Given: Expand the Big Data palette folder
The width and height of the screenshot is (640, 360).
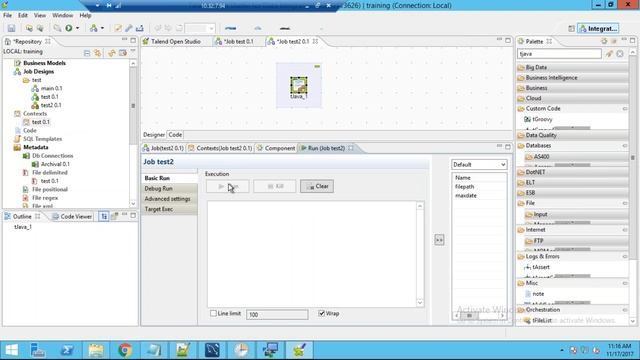Looking at the screenshot, I should [x=573, y=67].
